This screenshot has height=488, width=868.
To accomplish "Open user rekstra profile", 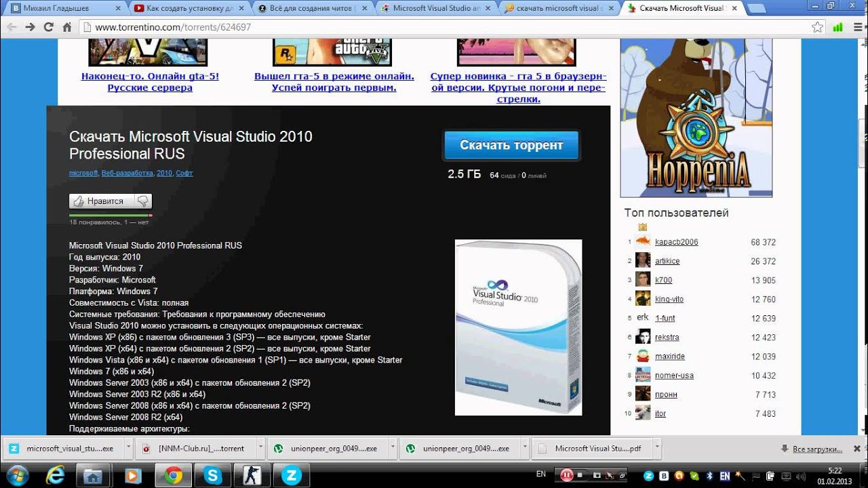I will [x=667, y=337].
